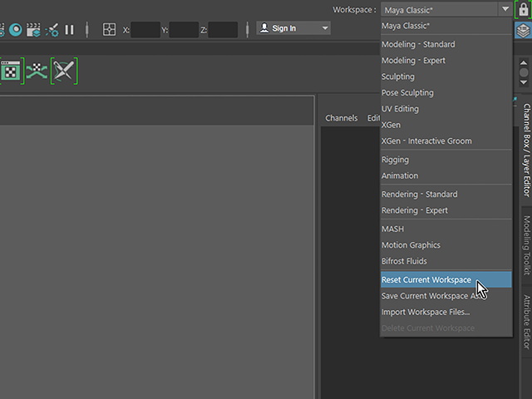Click the checkered window shelf icon
This screenshot has width=532, height=399.
coord(10,71)
